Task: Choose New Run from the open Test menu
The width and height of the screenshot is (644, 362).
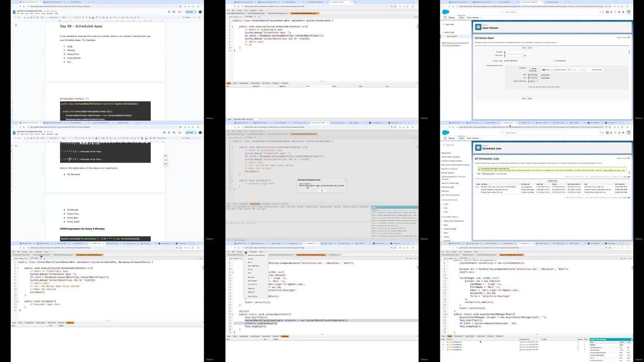Action: click(250, 259)
